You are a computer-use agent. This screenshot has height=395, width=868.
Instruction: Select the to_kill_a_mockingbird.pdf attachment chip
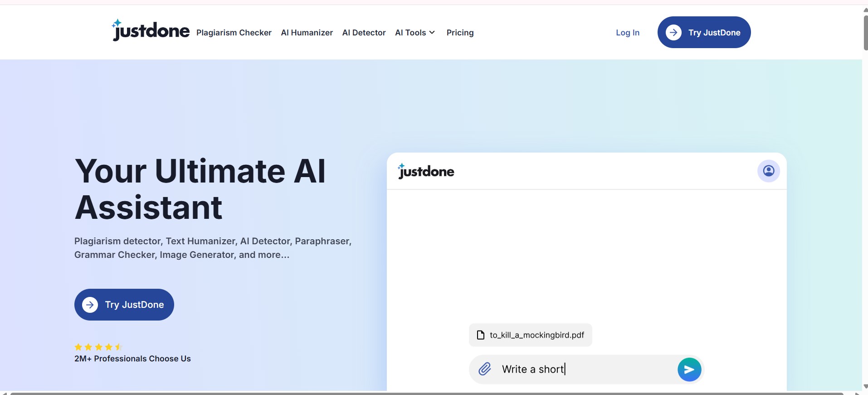point(531,335)
